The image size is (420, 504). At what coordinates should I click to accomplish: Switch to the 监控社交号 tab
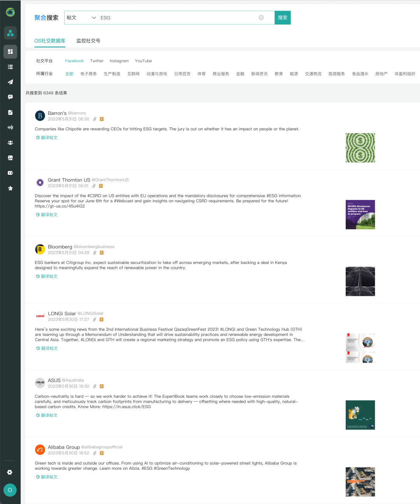[88, 41]
